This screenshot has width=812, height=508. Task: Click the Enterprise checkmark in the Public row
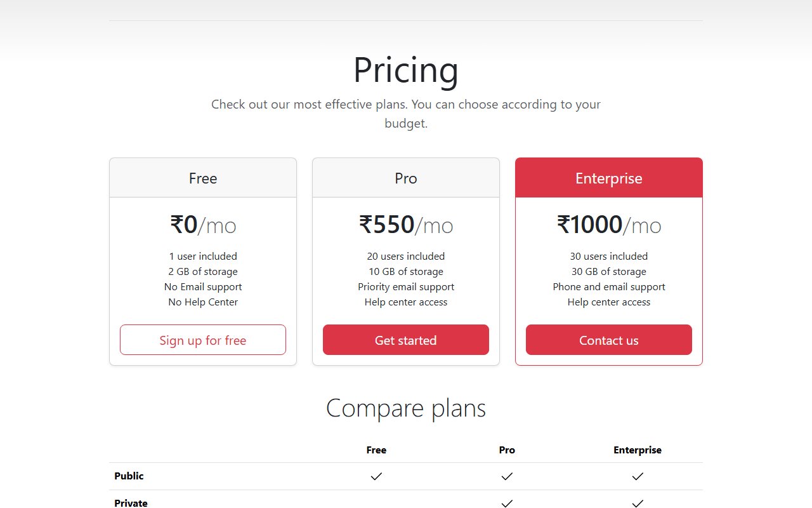point(638,476)
